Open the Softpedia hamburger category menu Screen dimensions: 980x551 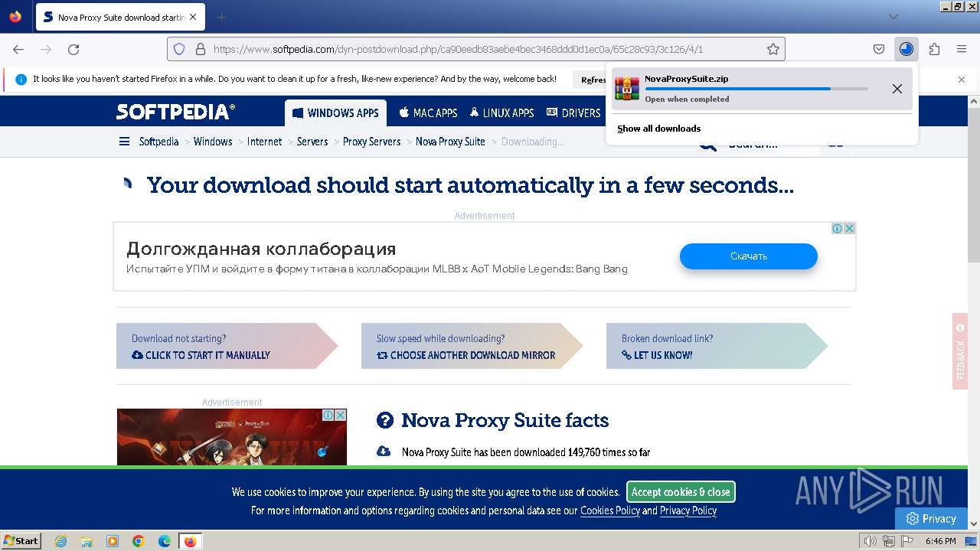(124, 142)
